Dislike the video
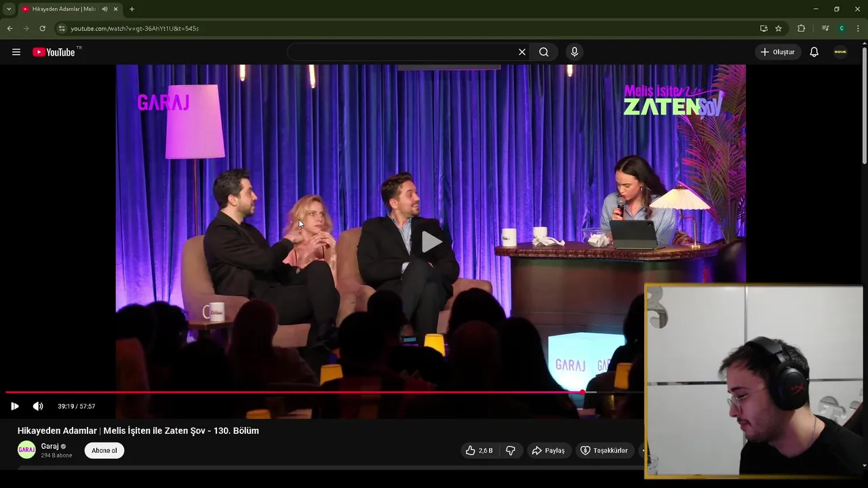This screenshot has width=868, height=488. pyautogui.click(x=511, y=450)
